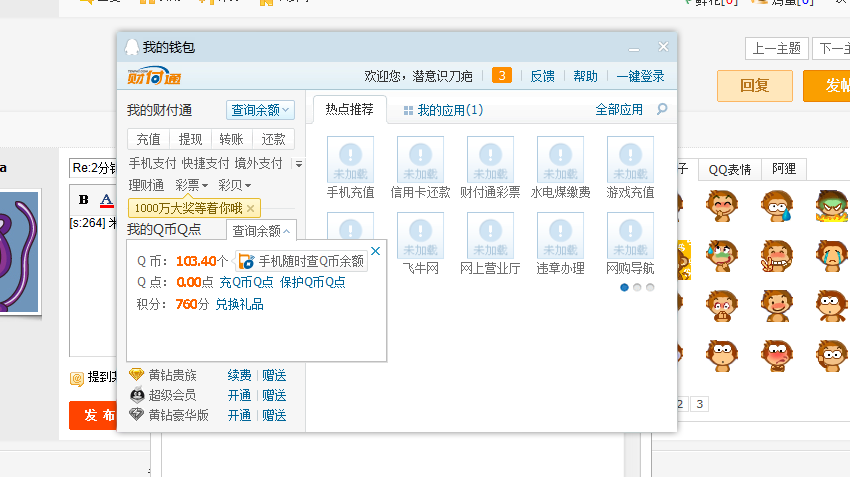Click the 上一主题 button
This screenshot has width=850, height=477.
pyautogui.click(x=777, y=48)
